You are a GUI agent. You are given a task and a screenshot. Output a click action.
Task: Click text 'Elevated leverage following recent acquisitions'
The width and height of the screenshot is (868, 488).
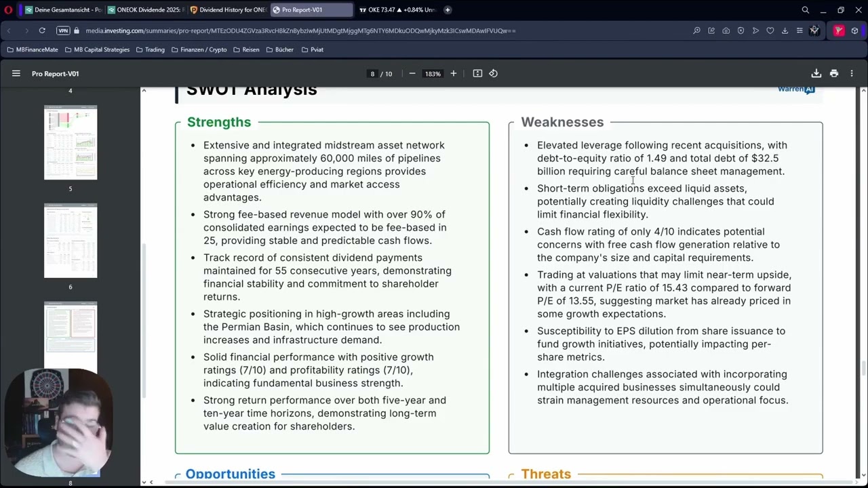650,145
